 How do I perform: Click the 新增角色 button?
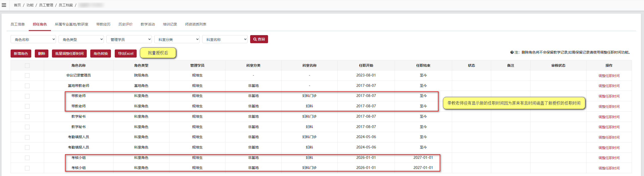pyautogui.click(x=21, y=54)
